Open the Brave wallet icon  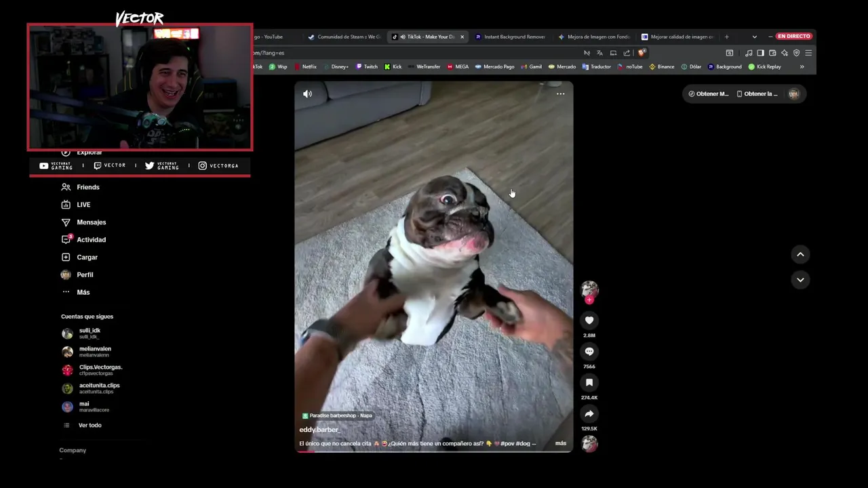pyautogui.click(x=772, y=53)
